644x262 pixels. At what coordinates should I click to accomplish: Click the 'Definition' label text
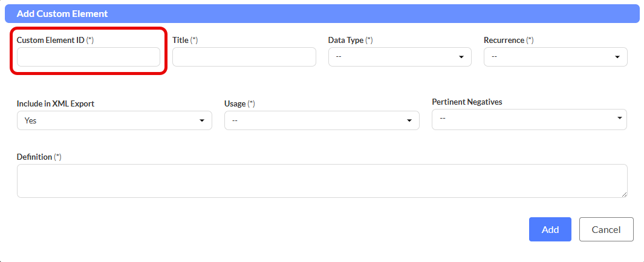pyautogui.click(x=34, y=157)
